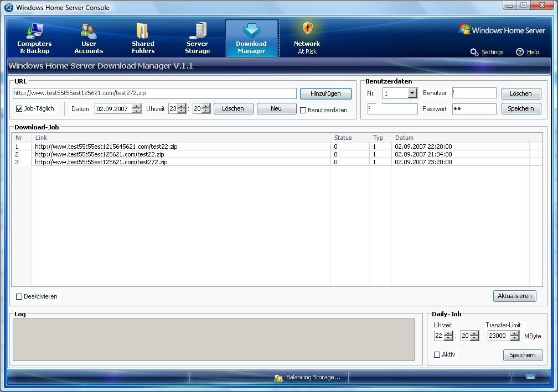This screenshot has height=392, width=558.
Task: Toggle the Job-Täglich checkbox
Action: (x=19, y=109)
